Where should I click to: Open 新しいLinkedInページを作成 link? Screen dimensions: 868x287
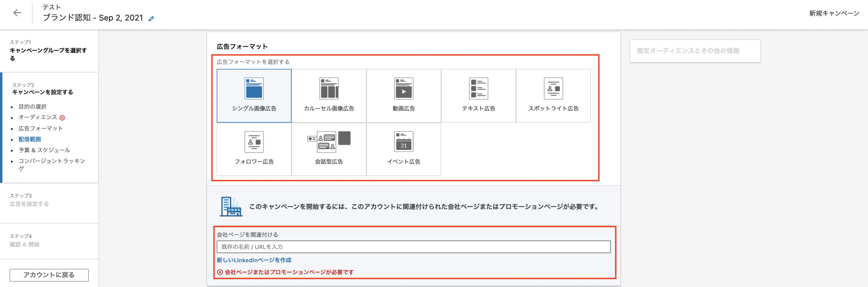254,260
